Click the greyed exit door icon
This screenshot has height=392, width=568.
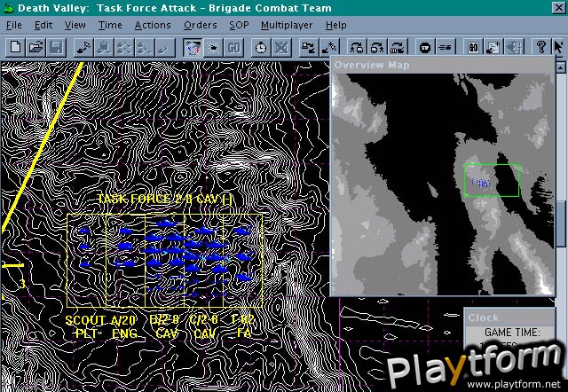514,47
